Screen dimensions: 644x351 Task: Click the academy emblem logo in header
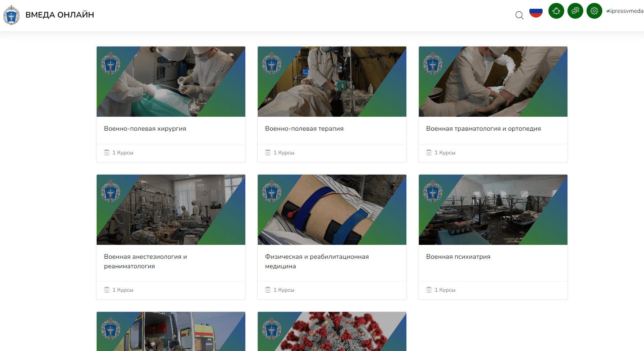click(x=11, y=15)
